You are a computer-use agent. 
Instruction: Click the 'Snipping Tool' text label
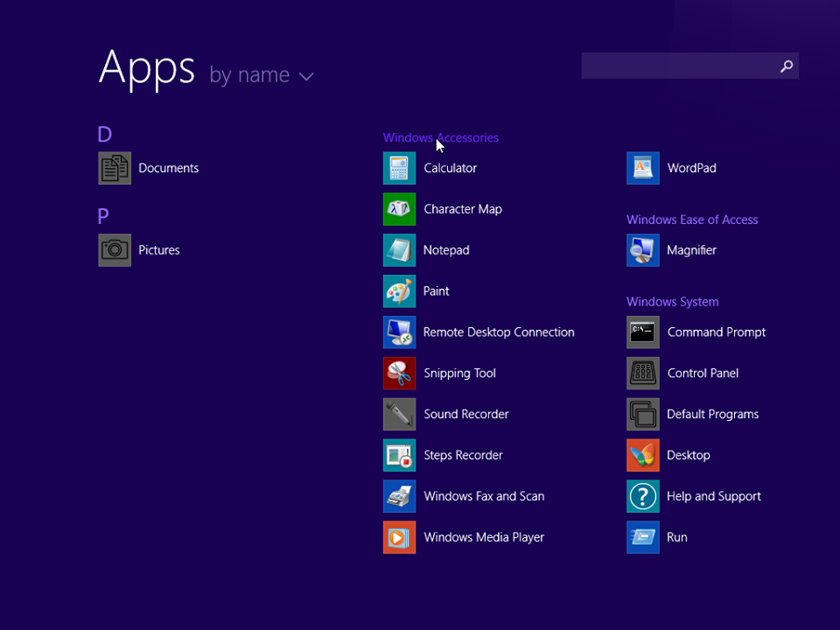[459, 374]
